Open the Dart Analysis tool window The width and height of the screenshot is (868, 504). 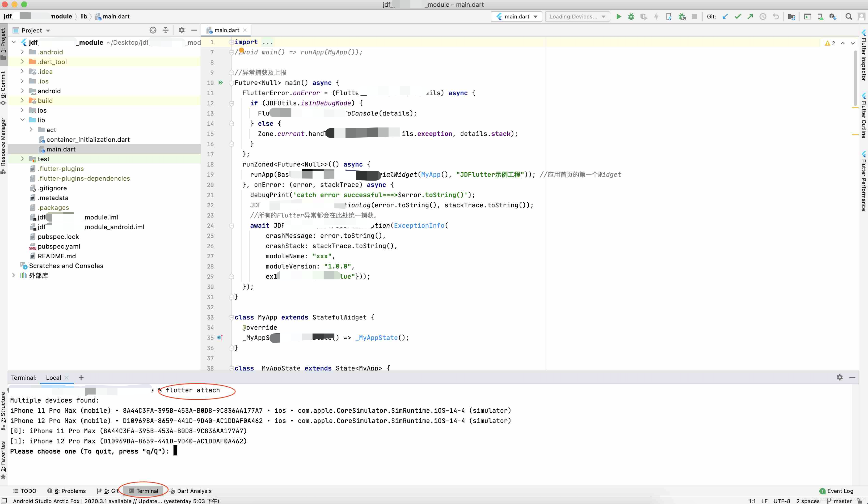(x=191, y=491)
